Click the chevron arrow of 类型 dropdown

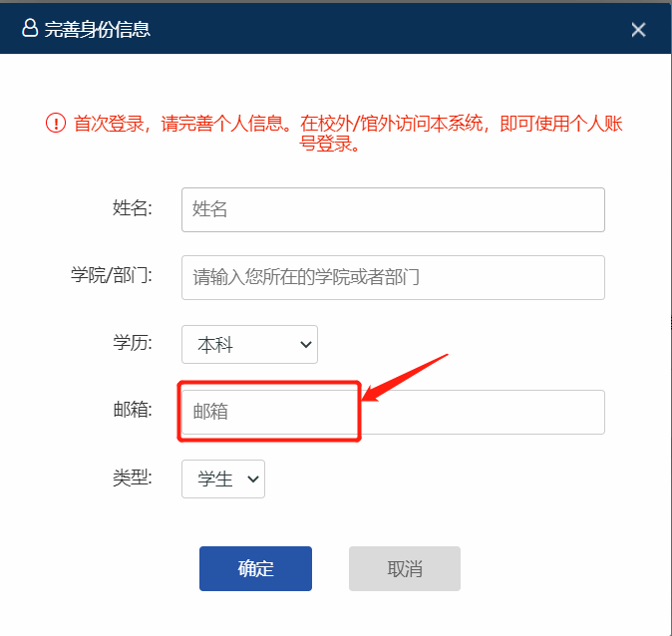pos(252,479)
